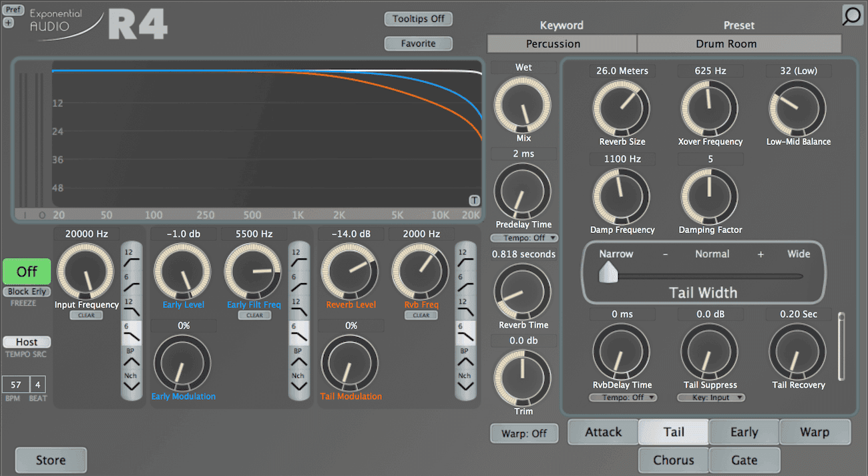Switch to the Early tab

click(x=744, y=432)
